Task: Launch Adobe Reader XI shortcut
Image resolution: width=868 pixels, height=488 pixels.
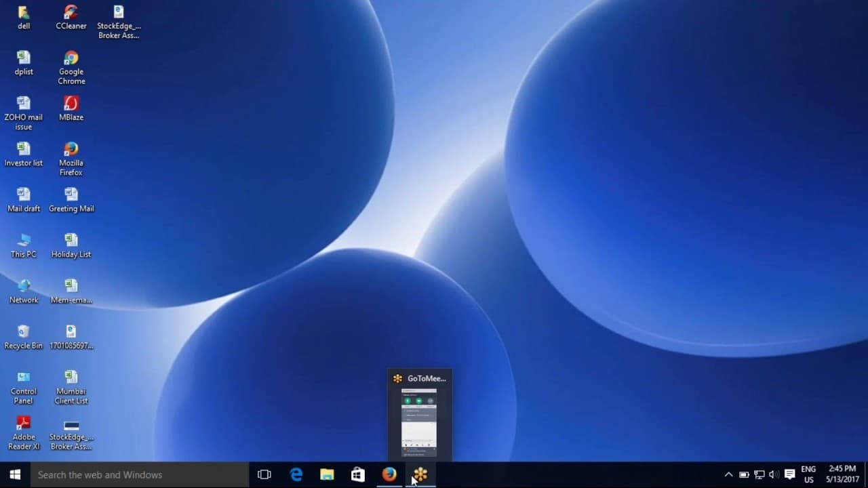Action: 24,433
